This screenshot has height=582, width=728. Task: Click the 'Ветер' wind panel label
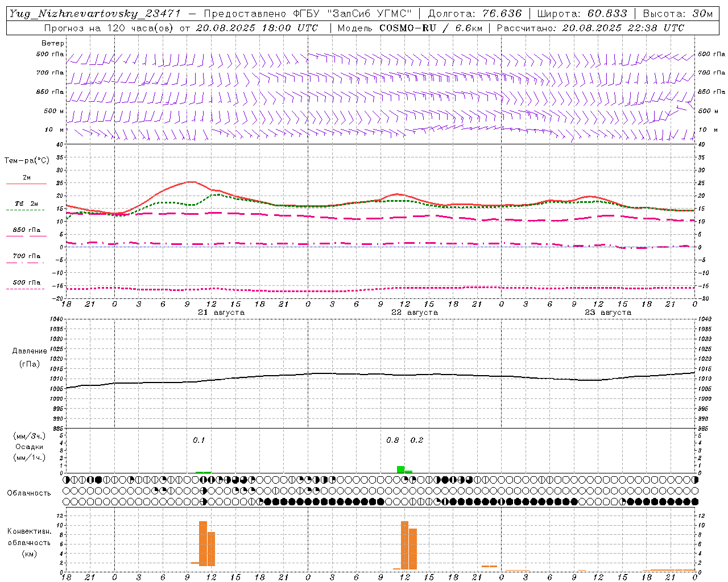pyautogui.click(x=53, y=43)
